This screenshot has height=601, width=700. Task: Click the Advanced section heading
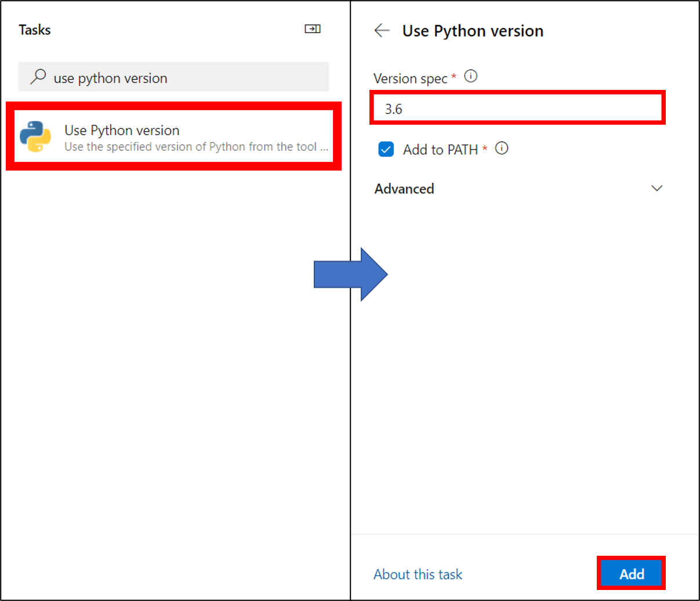(404, 189)
